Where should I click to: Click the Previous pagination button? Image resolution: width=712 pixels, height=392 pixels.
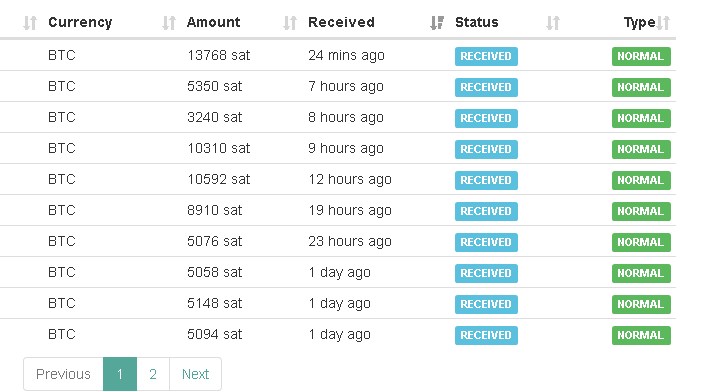[64, 374]
